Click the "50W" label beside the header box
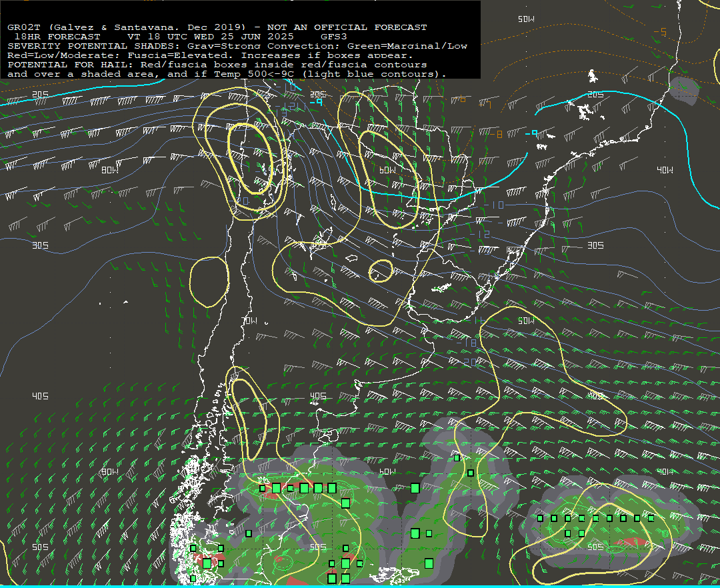 (x=526, y=19)
